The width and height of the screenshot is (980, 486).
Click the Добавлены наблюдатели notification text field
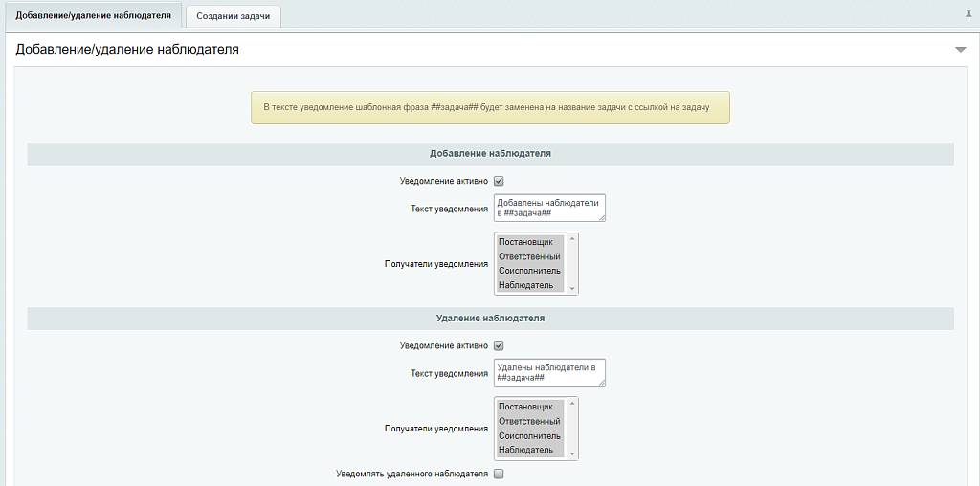click(x=548, y=208)
